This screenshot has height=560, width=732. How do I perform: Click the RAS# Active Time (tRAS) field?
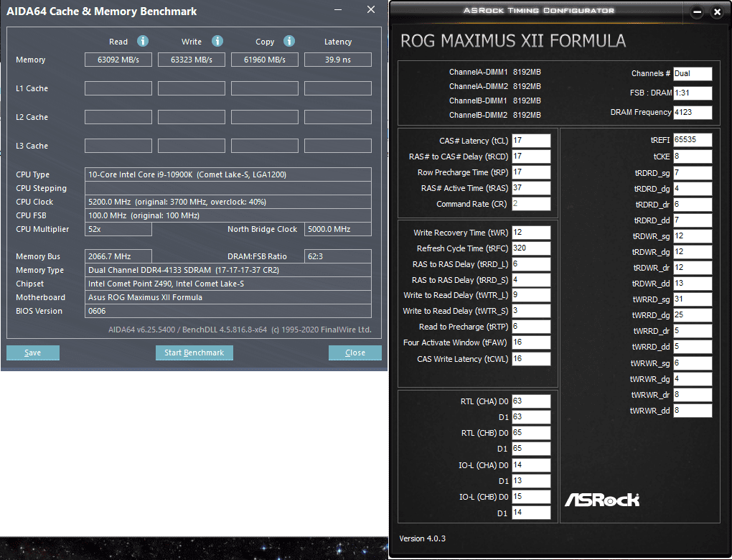click(x=531, y=188)
